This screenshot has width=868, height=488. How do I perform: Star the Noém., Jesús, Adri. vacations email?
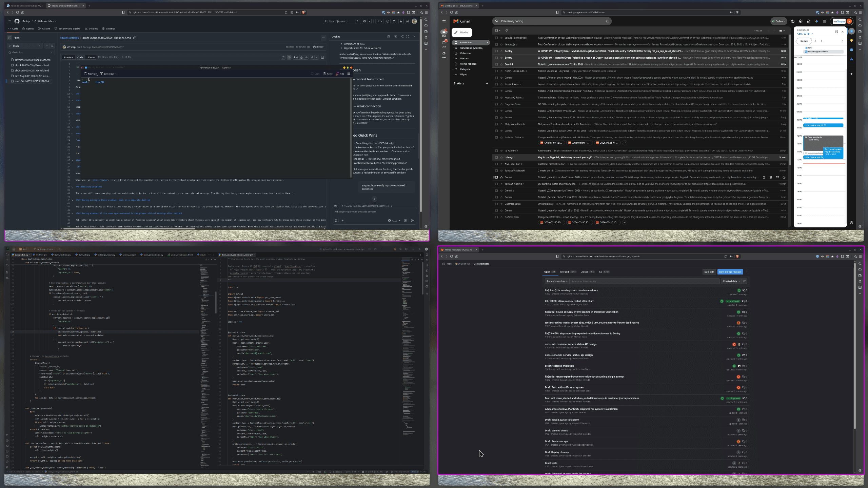coord(501,71)
